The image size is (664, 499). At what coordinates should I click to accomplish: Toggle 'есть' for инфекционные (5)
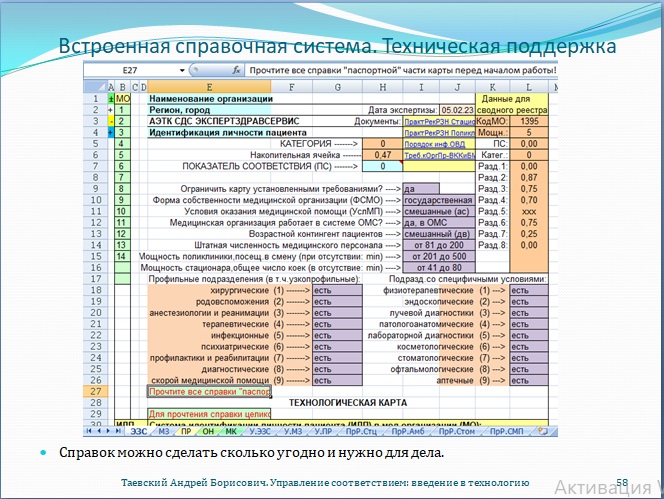click(x=338, y=335)
